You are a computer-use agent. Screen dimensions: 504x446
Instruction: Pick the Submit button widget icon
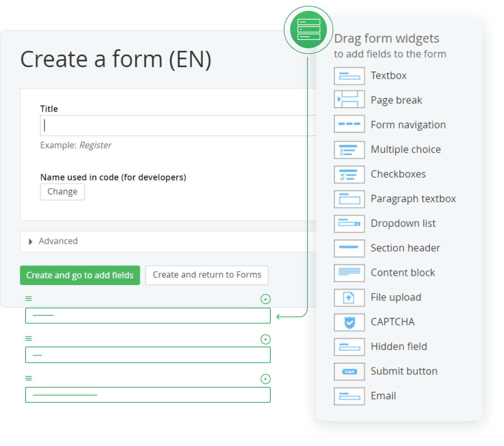349,371
